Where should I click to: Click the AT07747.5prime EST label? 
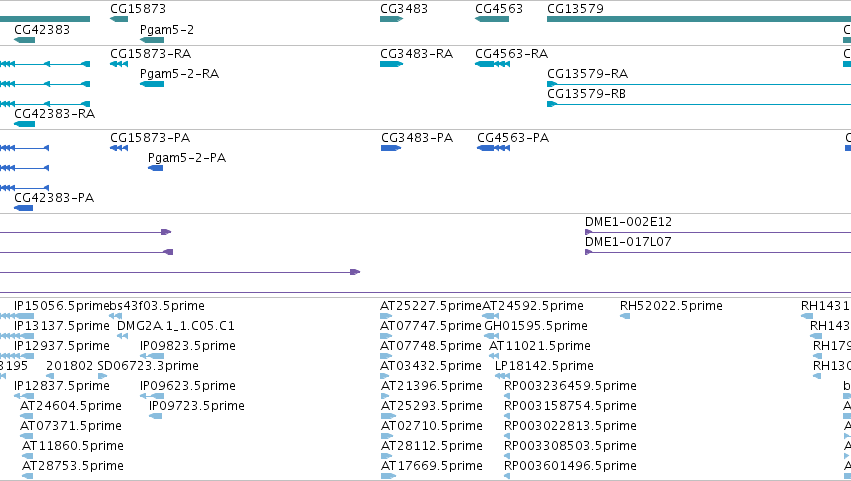coord(430,326)
